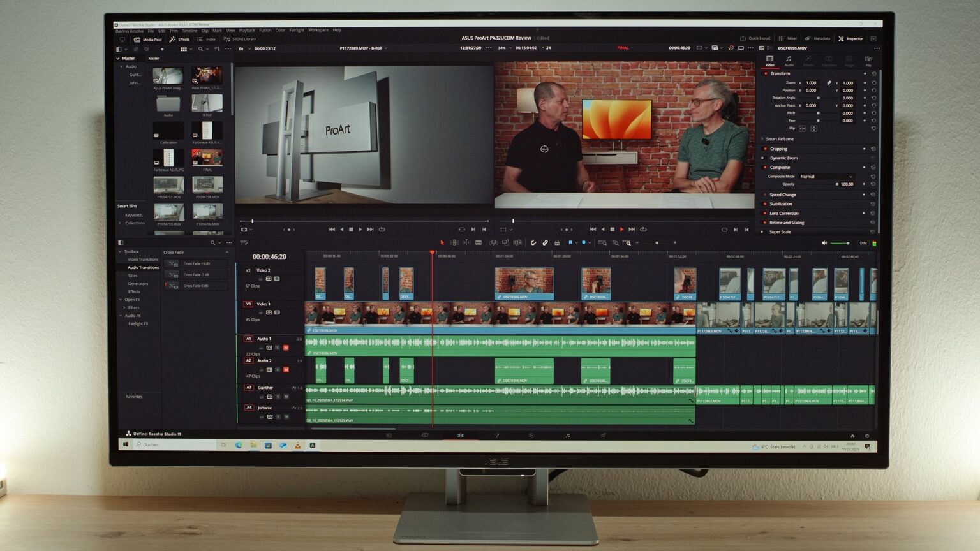Screen dimensions: 980x551
Task: Select the Cross Fade +3 dB transition
Action: click(196, 263)
